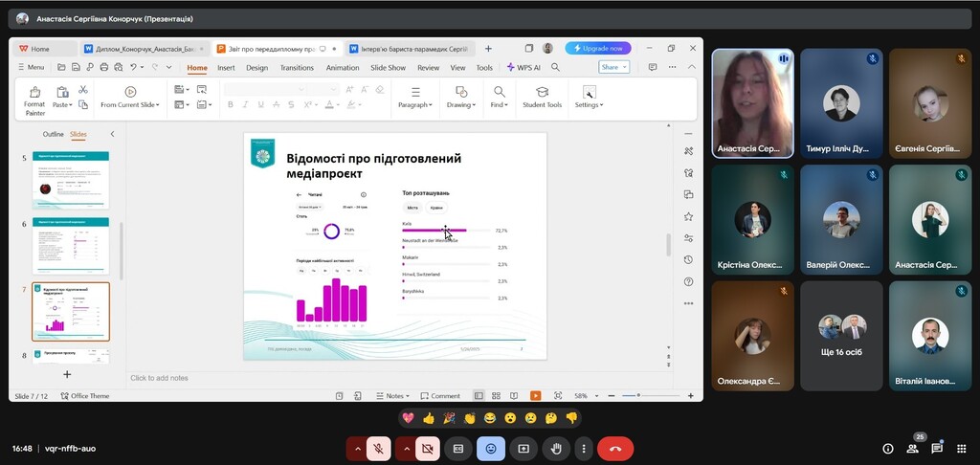Viewport: 980px width, 465px height.
Task: Click the raise hand button
Action: tap(556, 448)
